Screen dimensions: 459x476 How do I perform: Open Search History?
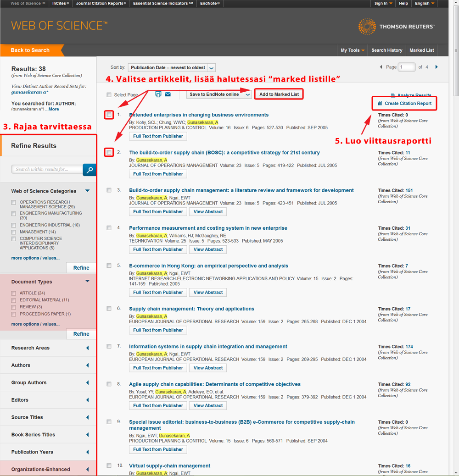click(386, 50)
